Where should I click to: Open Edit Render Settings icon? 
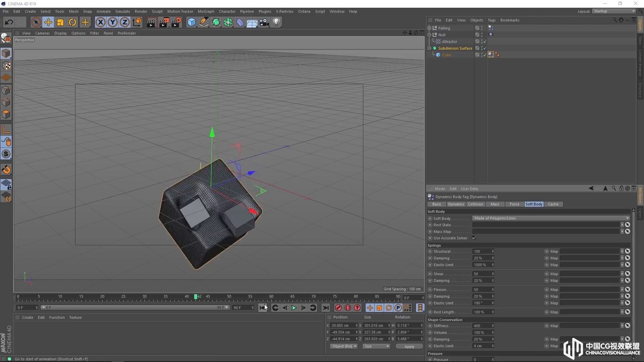(176, 22)
